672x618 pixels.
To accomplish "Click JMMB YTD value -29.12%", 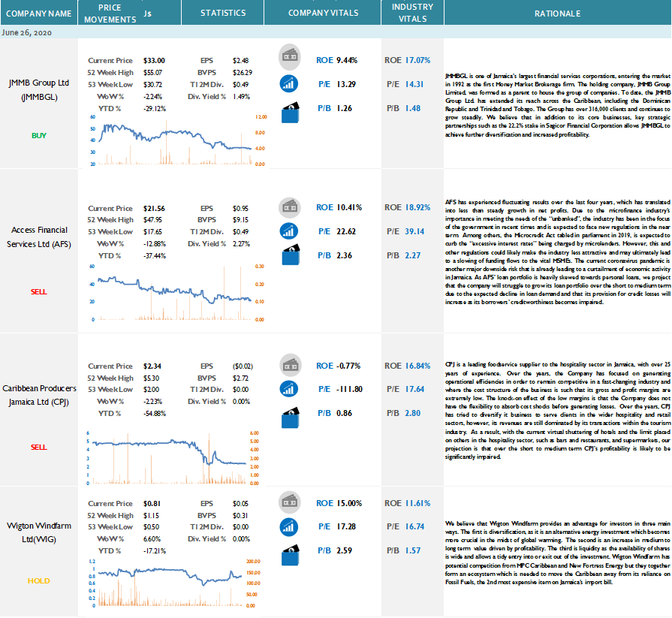I will click(154, 109).
